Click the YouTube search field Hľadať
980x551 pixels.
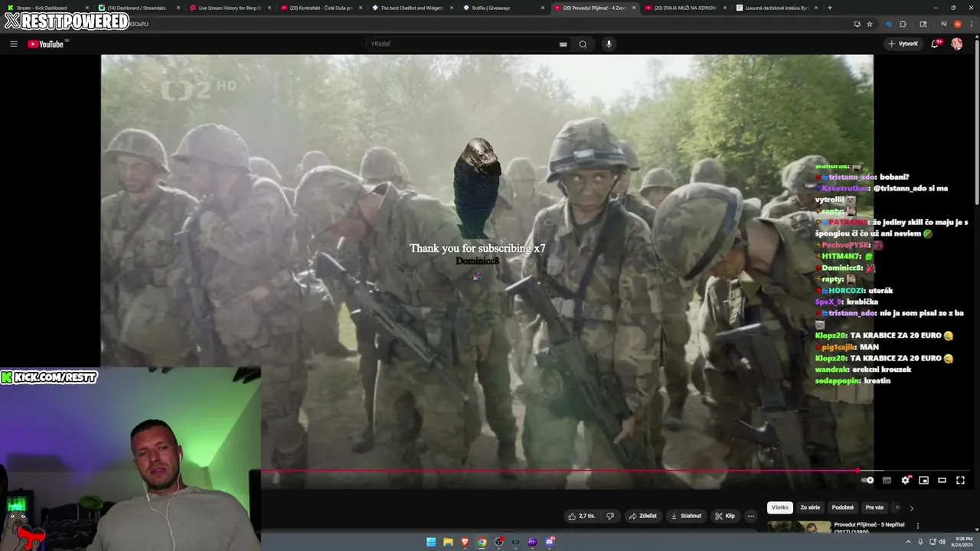(463, 44)
